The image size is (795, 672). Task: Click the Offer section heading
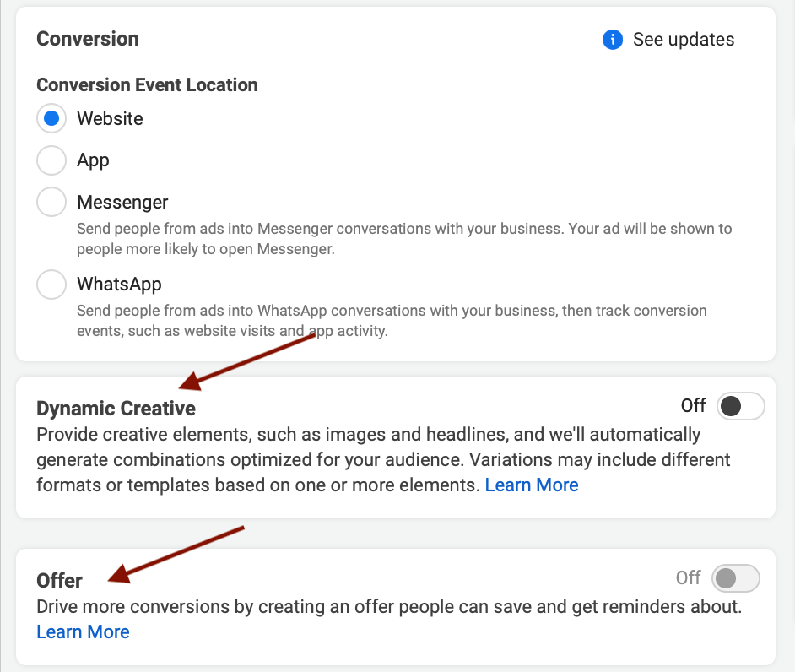click(59, 581)
